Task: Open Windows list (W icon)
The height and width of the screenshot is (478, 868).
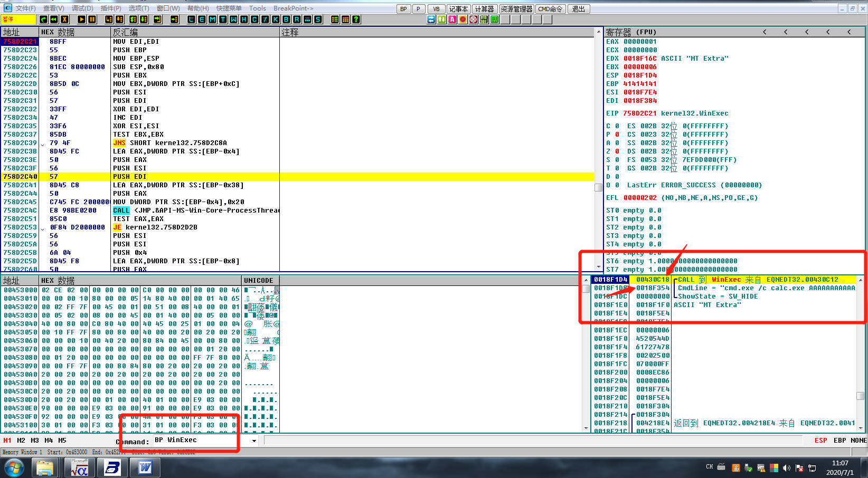Action: coord(233,19)
